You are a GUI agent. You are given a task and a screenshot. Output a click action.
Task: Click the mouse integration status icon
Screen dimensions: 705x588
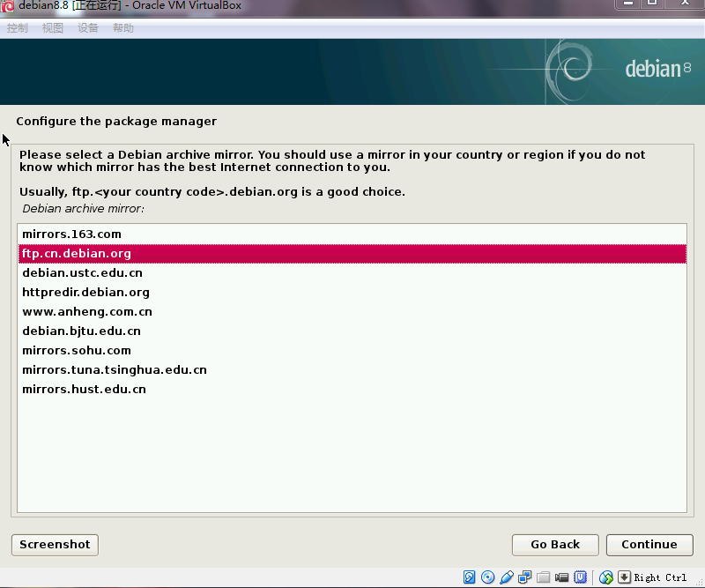pyautogui.click(x=606, y=577)
